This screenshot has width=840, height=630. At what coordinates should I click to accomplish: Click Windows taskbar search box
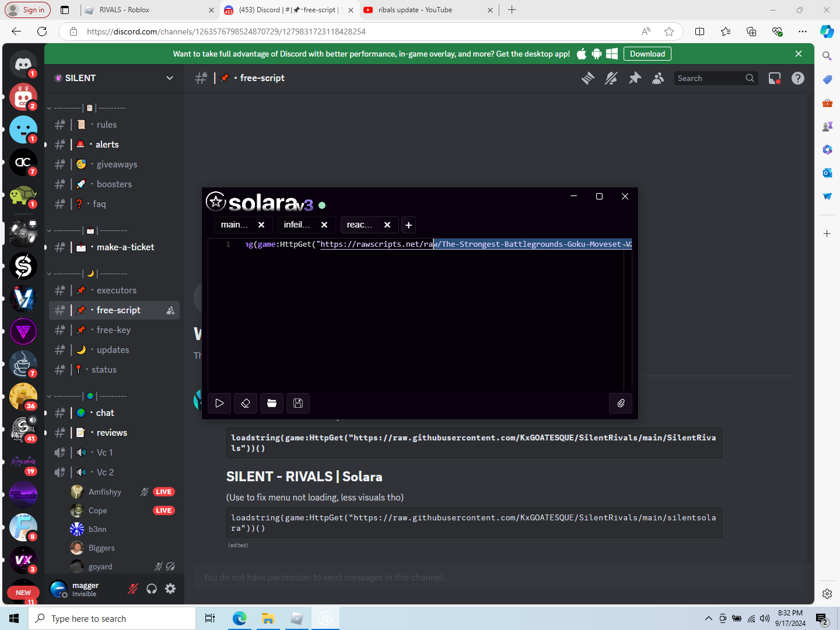[x=112, y=618]
